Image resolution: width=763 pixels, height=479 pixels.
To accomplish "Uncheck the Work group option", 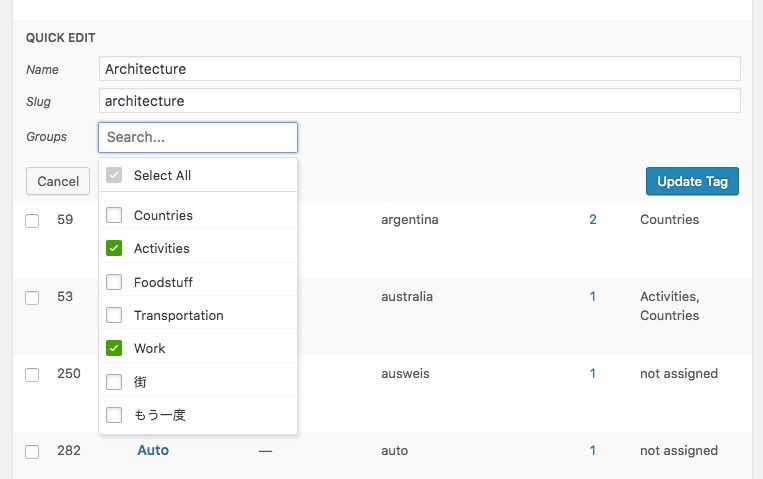I will click(114, 348).
